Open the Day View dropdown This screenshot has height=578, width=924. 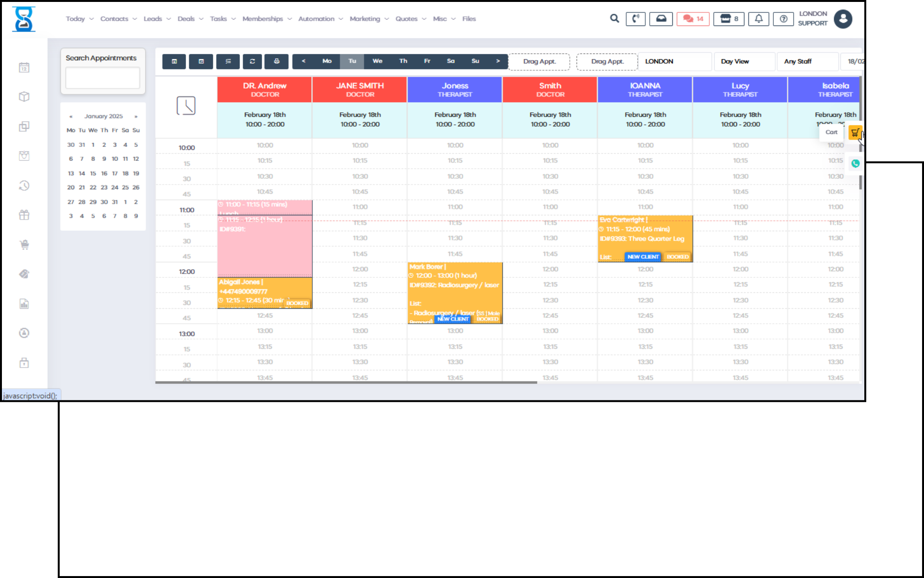tap(744, 61)
